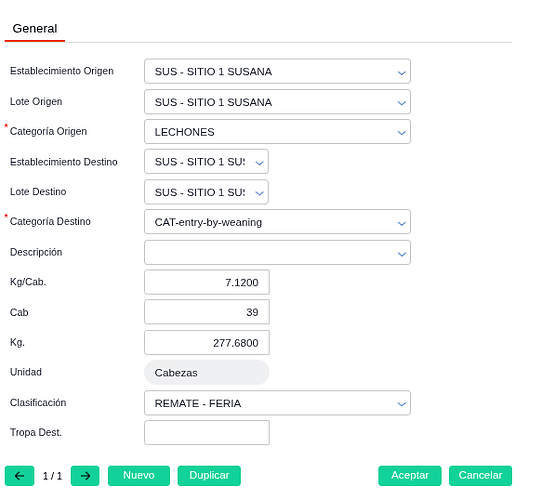Click the Lote Origen chevron arrow
The image size is (554, 500).
[x=401, y=103]
